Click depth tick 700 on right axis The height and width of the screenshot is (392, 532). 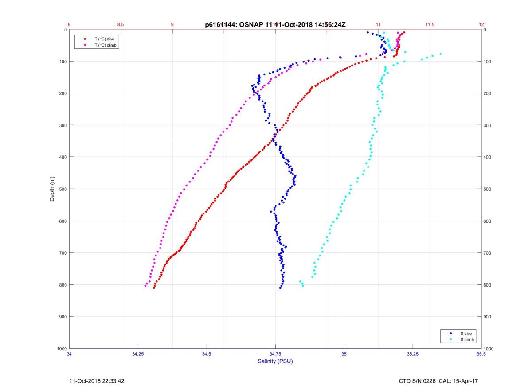(x=488, y=253)
